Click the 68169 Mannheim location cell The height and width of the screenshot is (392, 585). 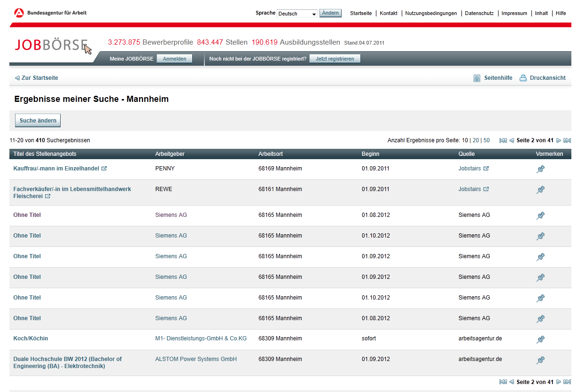pyautogui.click(x=280, y=169)
